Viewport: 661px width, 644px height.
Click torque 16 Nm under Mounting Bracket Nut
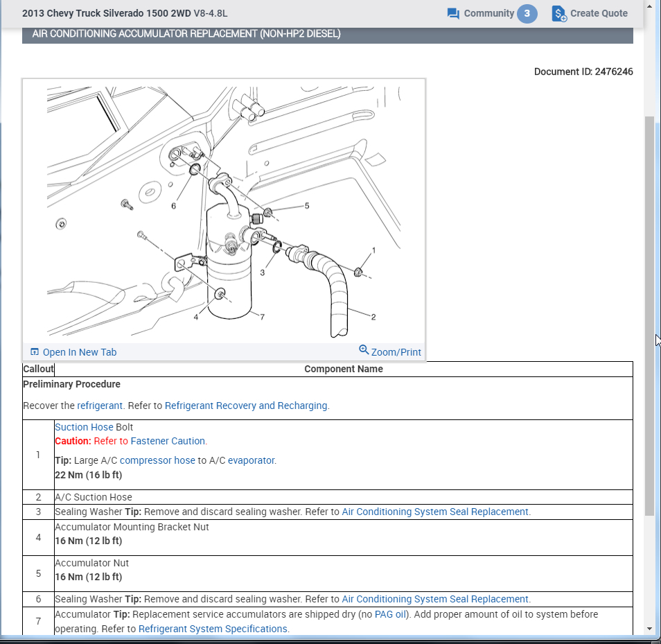(89, 541)
